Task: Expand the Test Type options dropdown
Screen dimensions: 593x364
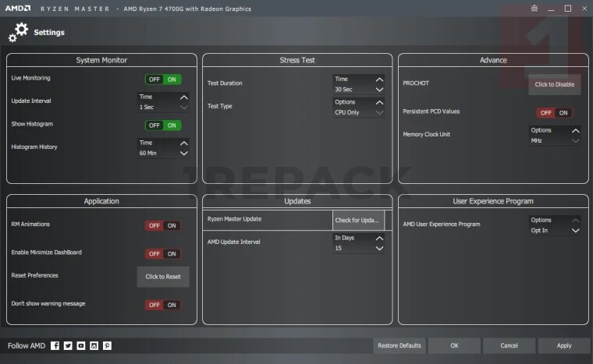Action: pos(359,108)
